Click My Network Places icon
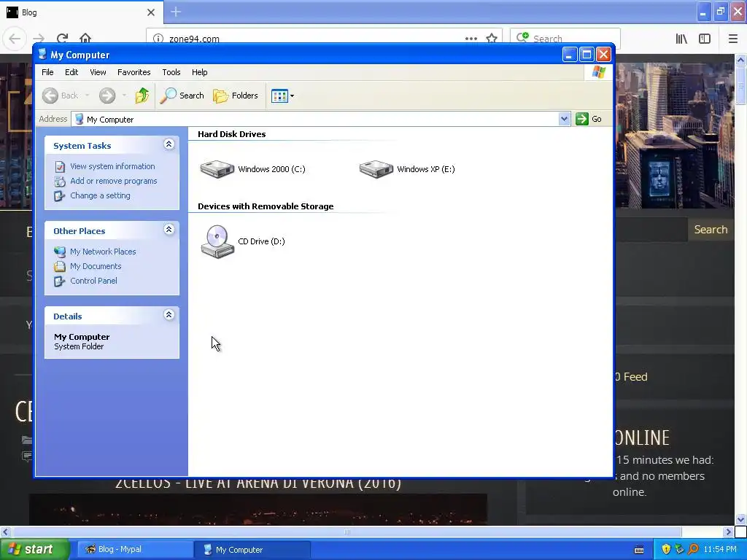Viewport: 747px width, 560px height. (x=60, y=252)
